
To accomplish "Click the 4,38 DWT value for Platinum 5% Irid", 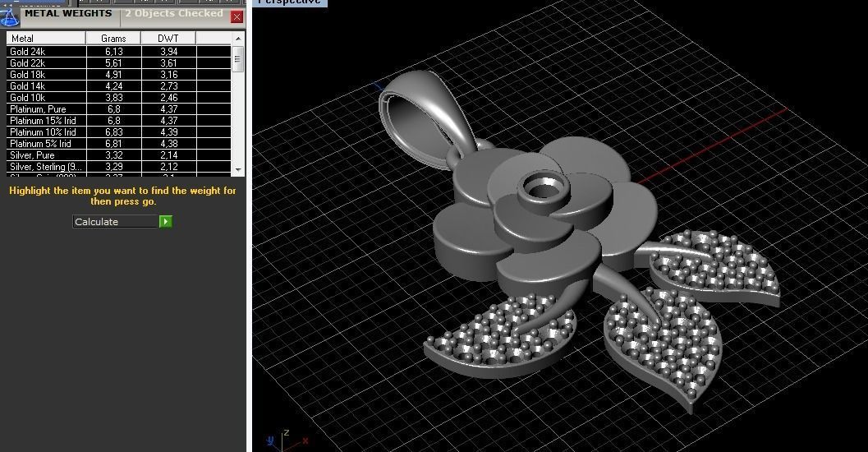I will [169, 144].
